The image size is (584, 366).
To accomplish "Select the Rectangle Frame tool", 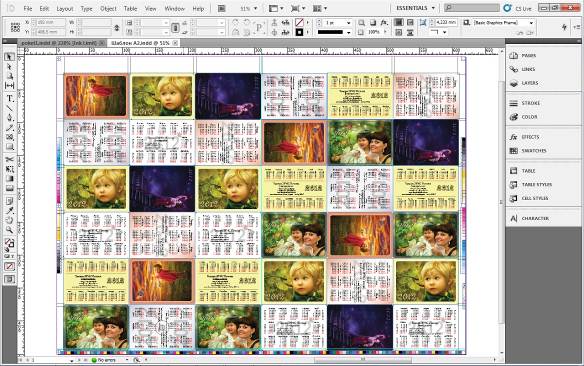I will click(9, 137).
